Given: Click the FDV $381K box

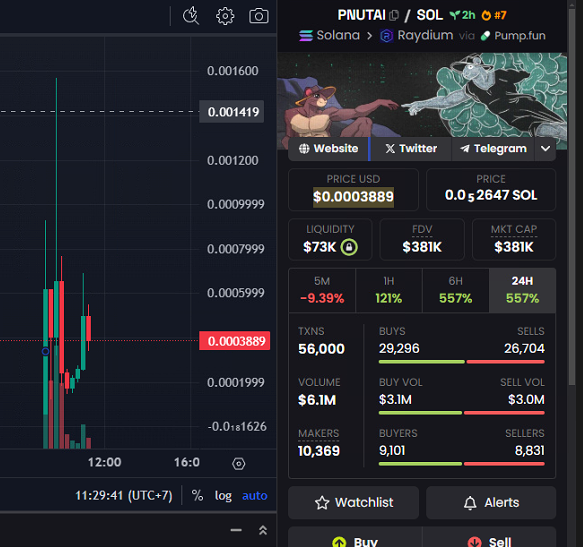Looking at the screenshot, I should click(422, 239).
